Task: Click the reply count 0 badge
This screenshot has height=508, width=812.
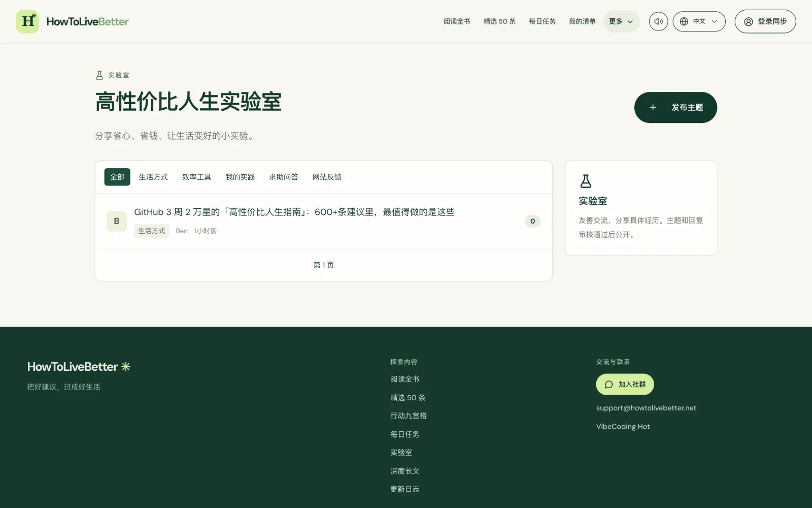Action: [x=532, y=221]
